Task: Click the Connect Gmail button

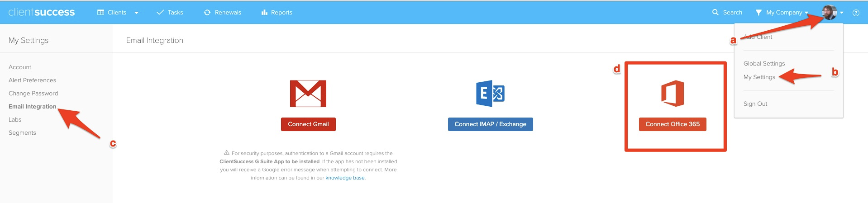Action: pos(308,124)
